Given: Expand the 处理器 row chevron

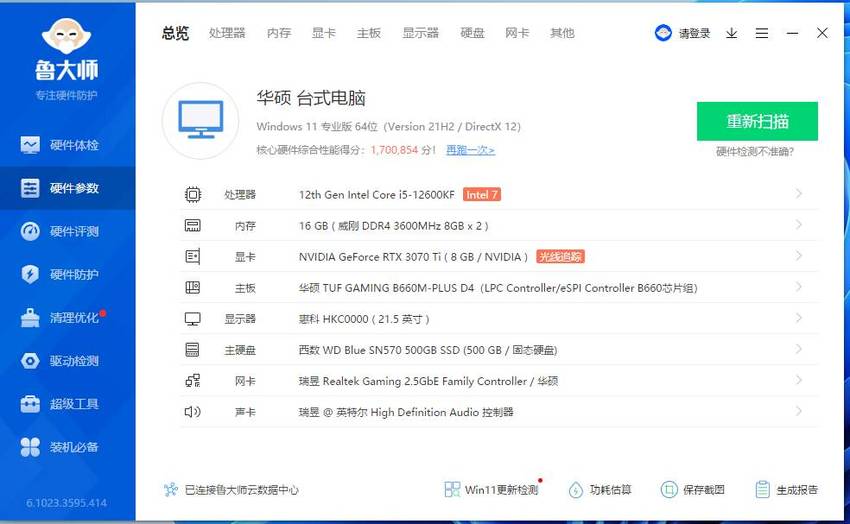Looking at the screenshot, I should pos(799,193).
